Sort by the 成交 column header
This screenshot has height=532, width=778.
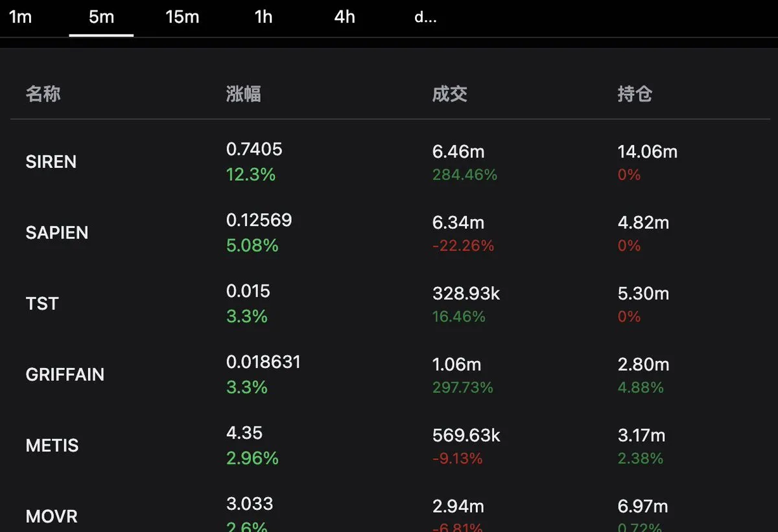point(449,94)
